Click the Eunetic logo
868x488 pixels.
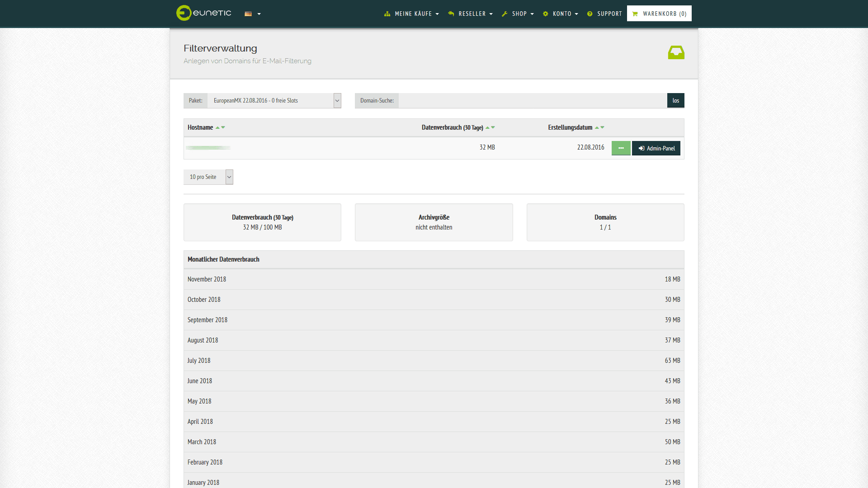(203, 13)
